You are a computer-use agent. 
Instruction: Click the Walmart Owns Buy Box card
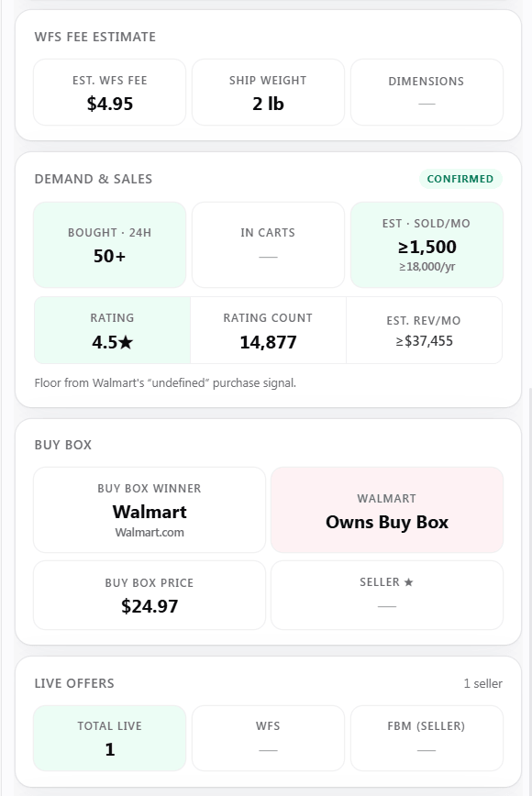pos(387,510)
